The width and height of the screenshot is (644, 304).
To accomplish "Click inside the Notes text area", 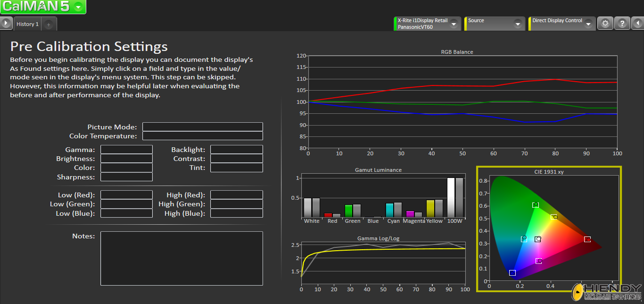I will click(x=182, y=258).
